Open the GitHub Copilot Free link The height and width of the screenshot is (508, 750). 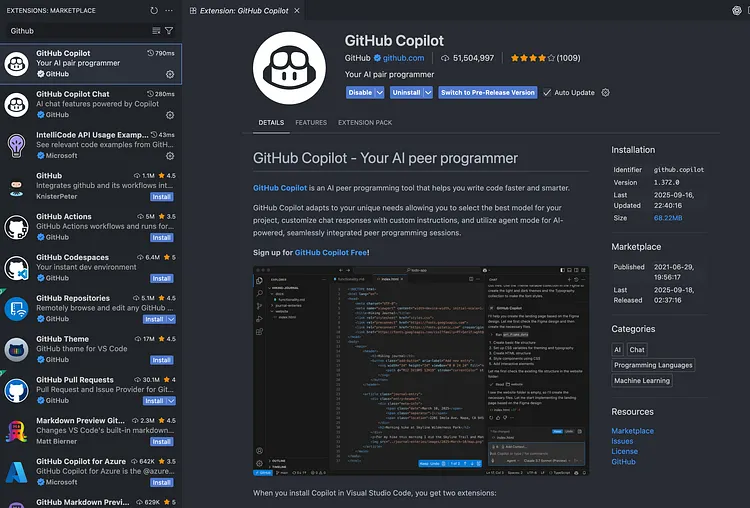(x=331, y=253)
